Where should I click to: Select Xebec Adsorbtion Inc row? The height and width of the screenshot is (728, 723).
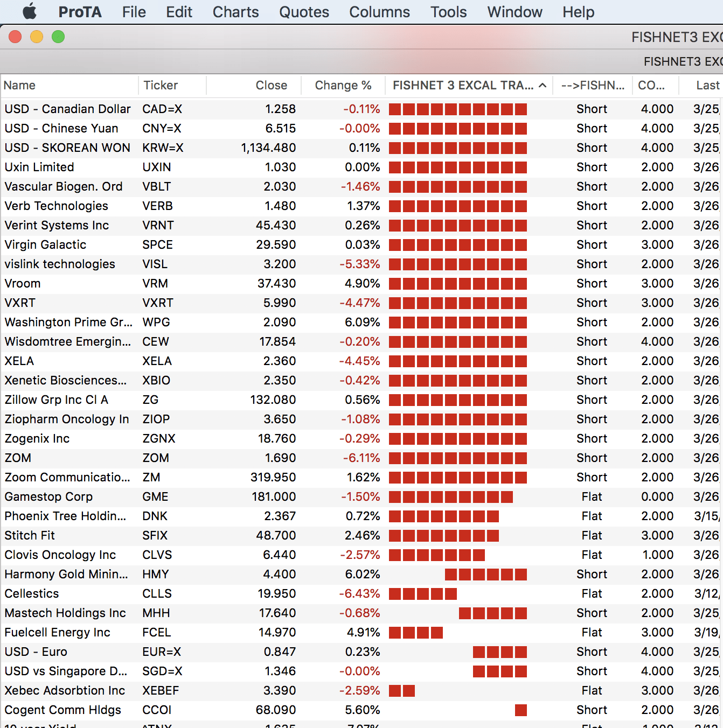(361, 690)
